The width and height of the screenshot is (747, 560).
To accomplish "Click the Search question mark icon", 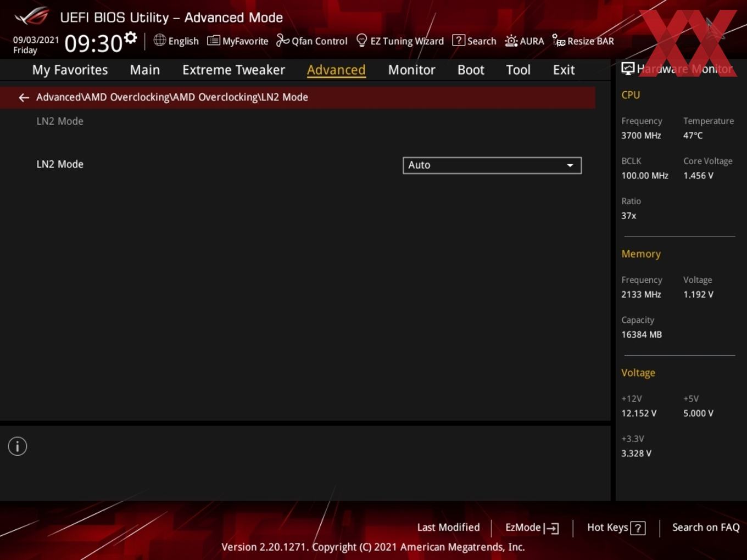I will (x=458, y=41).
